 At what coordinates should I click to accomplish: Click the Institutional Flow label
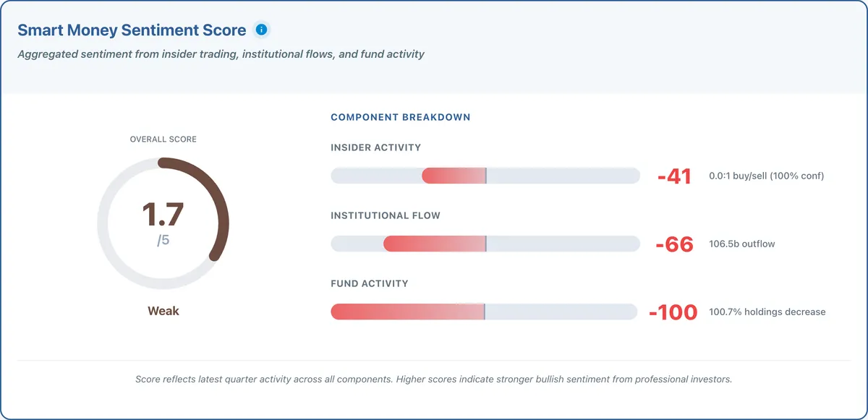(386, 215)
